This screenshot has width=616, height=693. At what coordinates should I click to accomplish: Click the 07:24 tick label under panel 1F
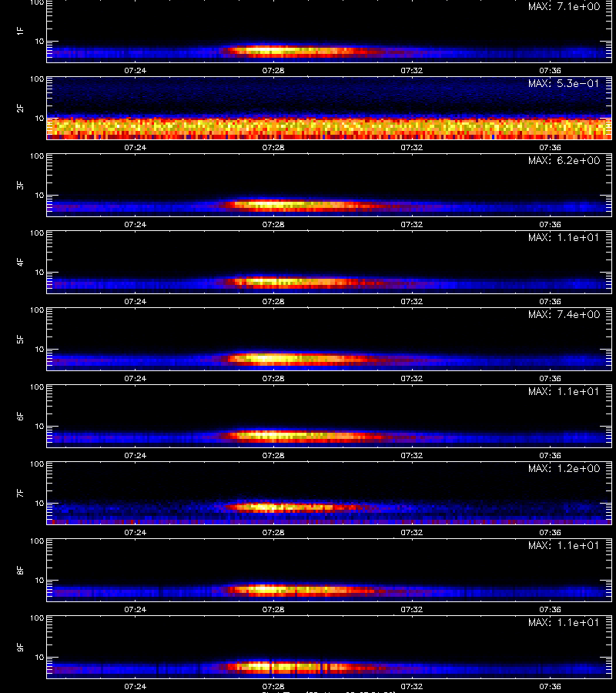tap(136, 70)
